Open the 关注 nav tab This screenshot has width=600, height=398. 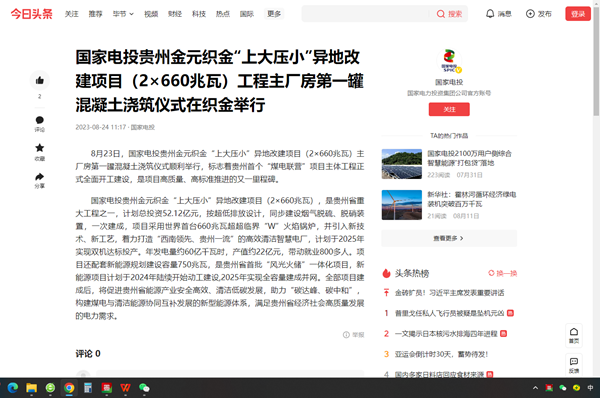click(x=72, y=14)
